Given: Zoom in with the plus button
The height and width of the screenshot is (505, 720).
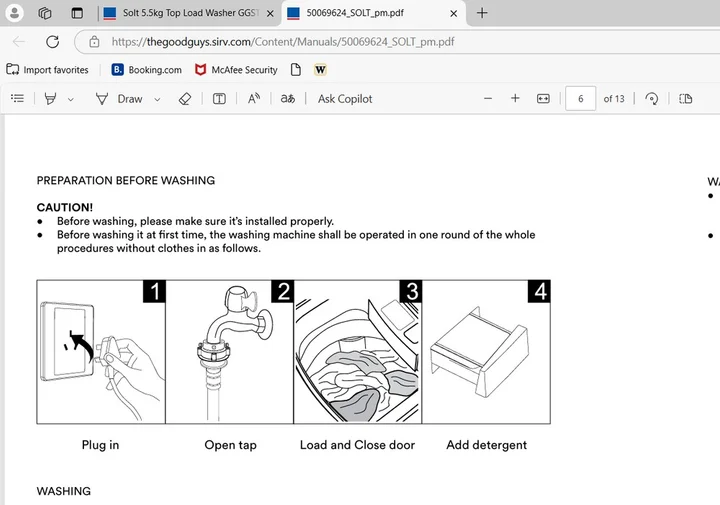Looking at the screenshot, I should 515,99.
